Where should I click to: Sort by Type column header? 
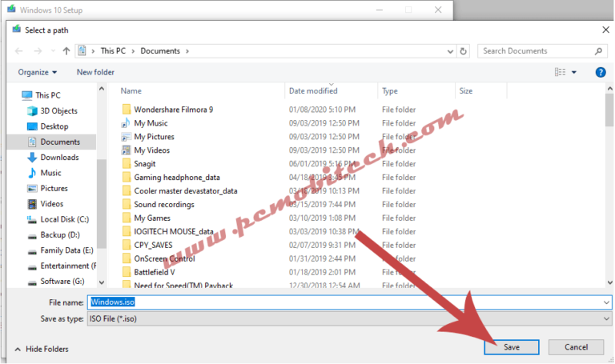tap(390, 91)
